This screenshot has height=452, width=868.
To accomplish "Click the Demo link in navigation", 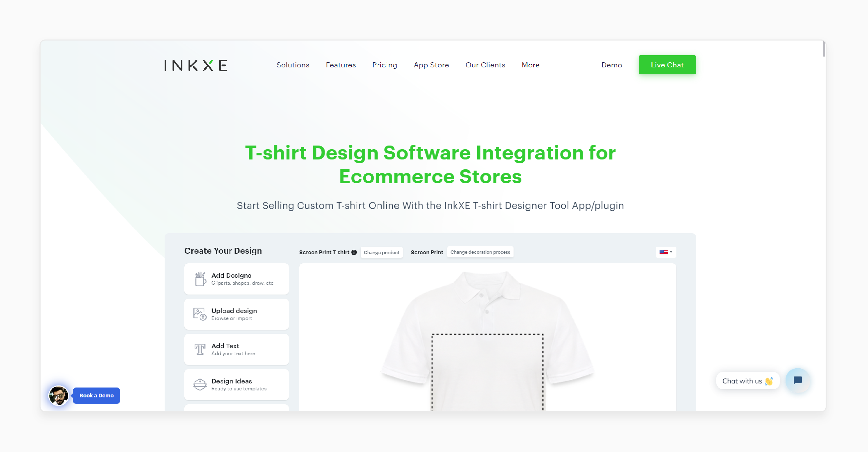I will [x=611, y=65].
